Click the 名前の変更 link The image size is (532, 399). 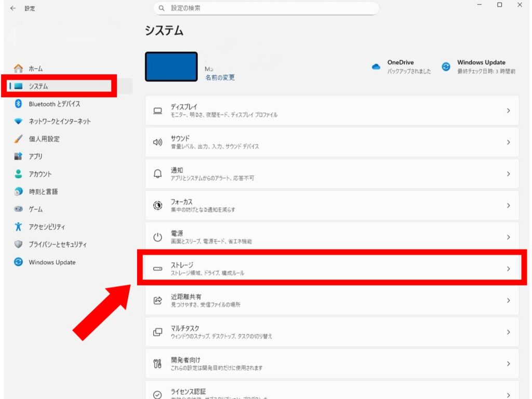[x=220, y=77]
